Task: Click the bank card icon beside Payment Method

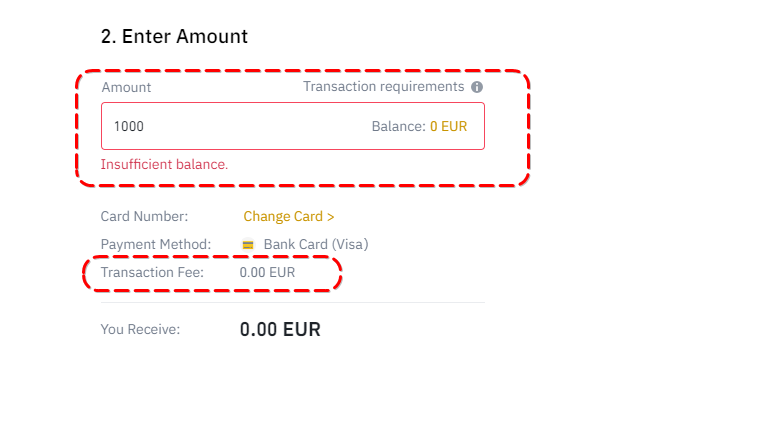Action: (248, 245)
